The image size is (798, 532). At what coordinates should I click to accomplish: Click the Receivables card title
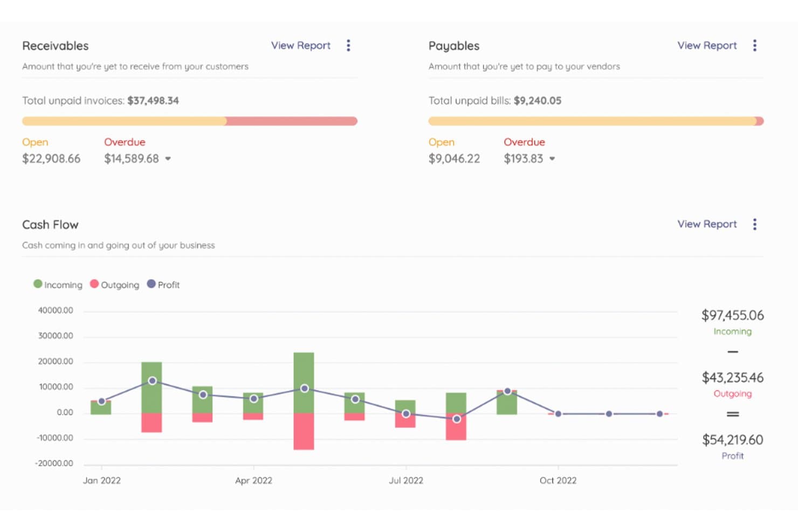(56, 46)
